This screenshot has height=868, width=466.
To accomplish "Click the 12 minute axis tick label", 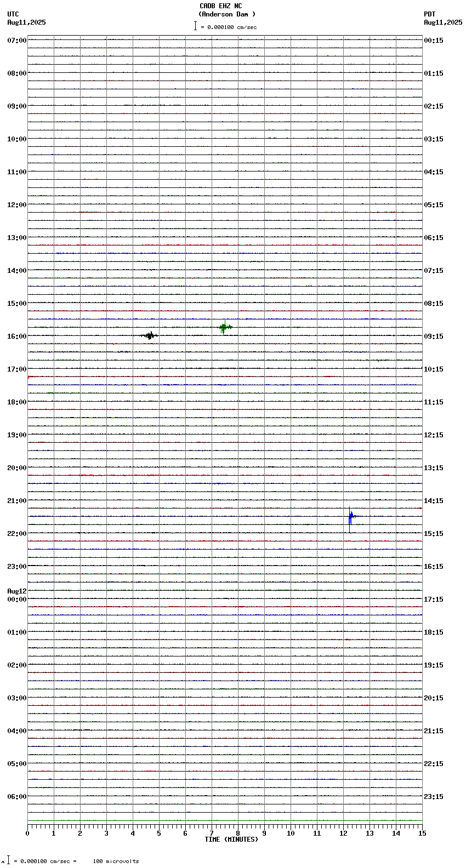I will click(343, 833).
